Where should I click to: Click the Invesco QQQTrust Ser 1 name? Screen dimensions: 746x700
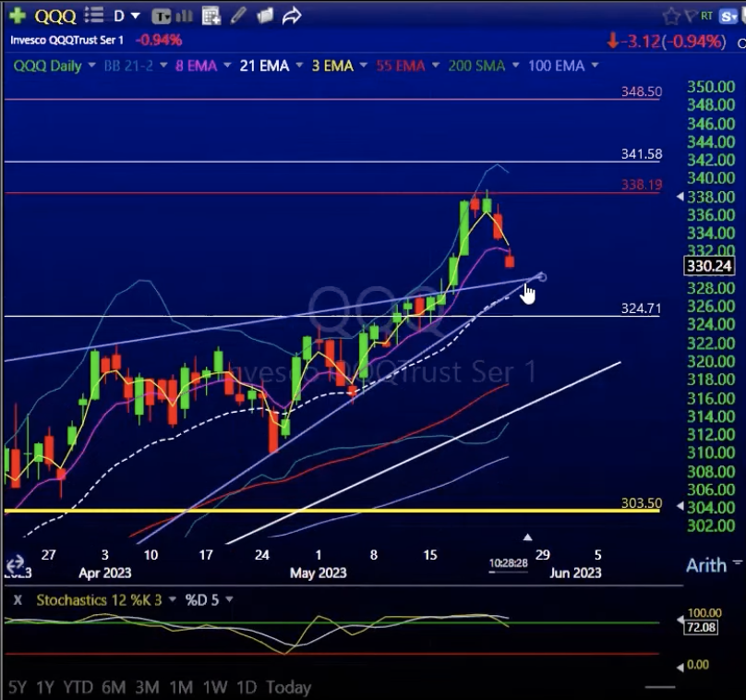[x=66, y=40]
